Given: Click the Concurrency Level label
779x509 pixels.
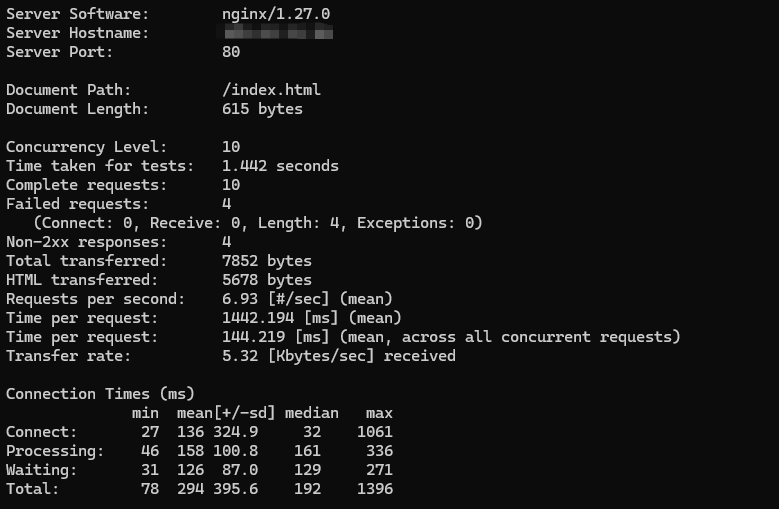Looking at the screenshot, I should [x=86, y=147].
